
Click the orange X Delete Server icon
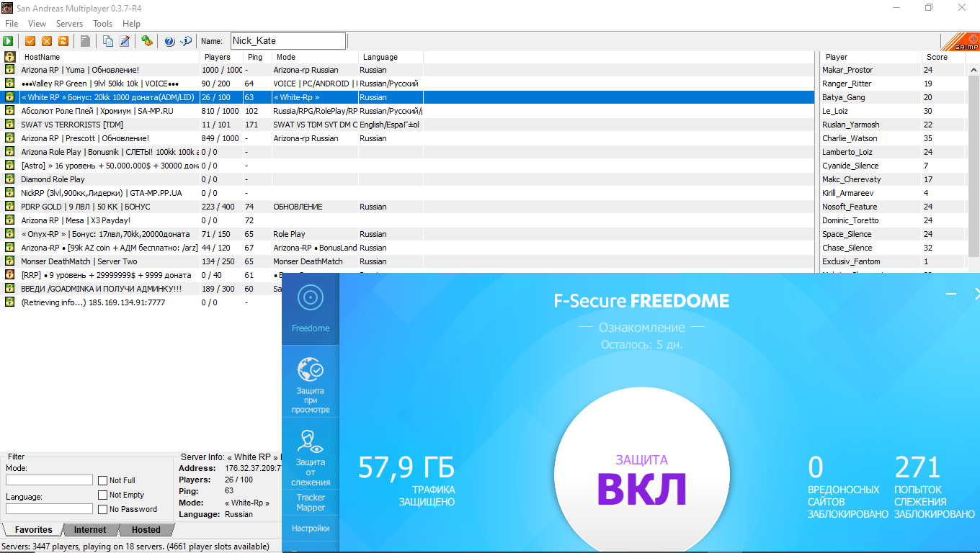pos(47,41)
